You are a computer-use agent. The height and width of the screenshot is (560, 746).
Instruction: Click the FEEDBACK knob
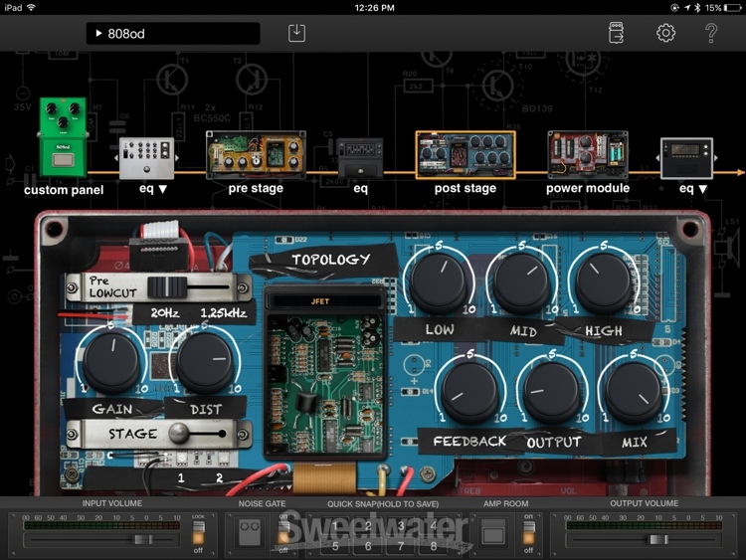469,390
